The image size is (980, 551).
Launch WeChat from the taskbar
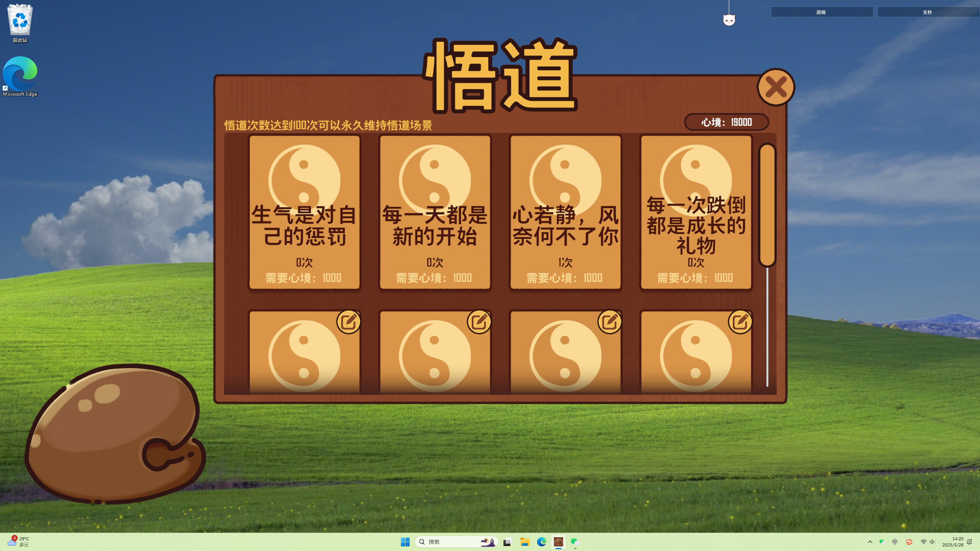575,542
